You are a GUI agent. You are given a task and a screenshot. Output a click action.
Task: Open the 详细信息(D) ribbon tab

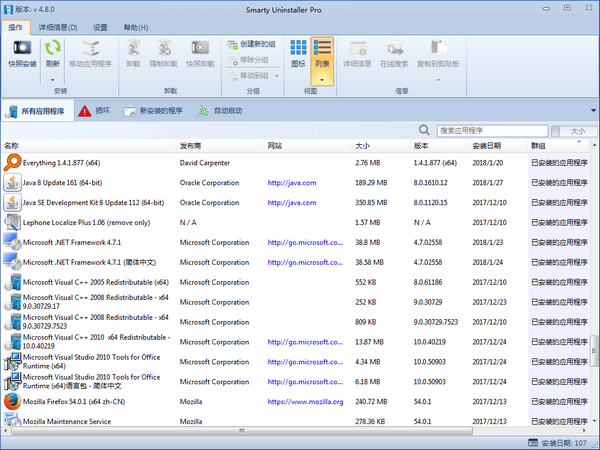58,28
